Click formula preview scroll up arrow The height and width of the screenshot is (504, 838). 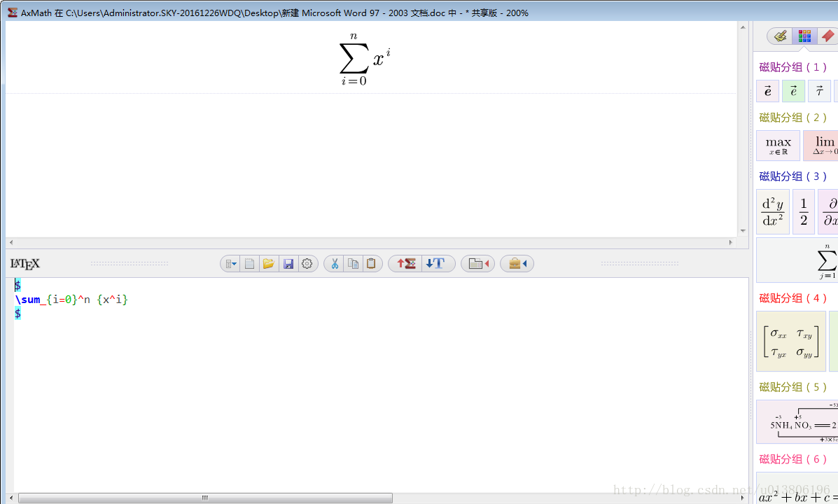[x=743, y=27]
